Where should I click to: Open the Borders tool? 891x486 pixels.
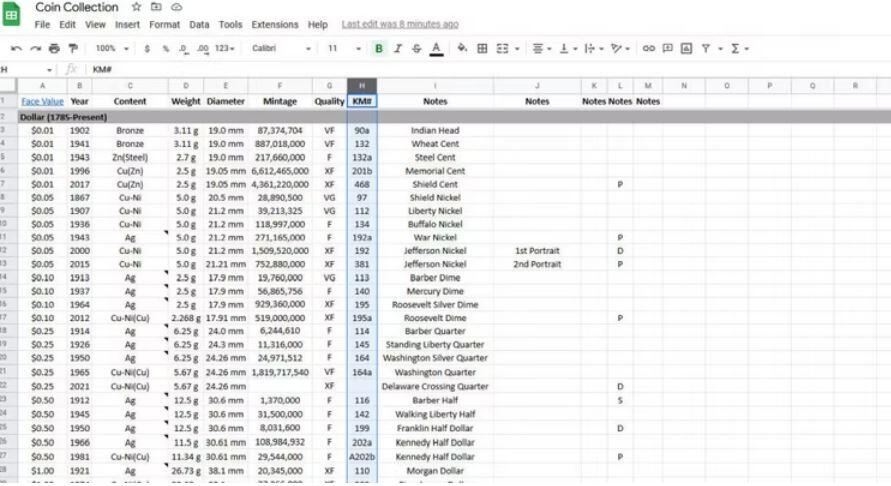(x=482, y=48)
